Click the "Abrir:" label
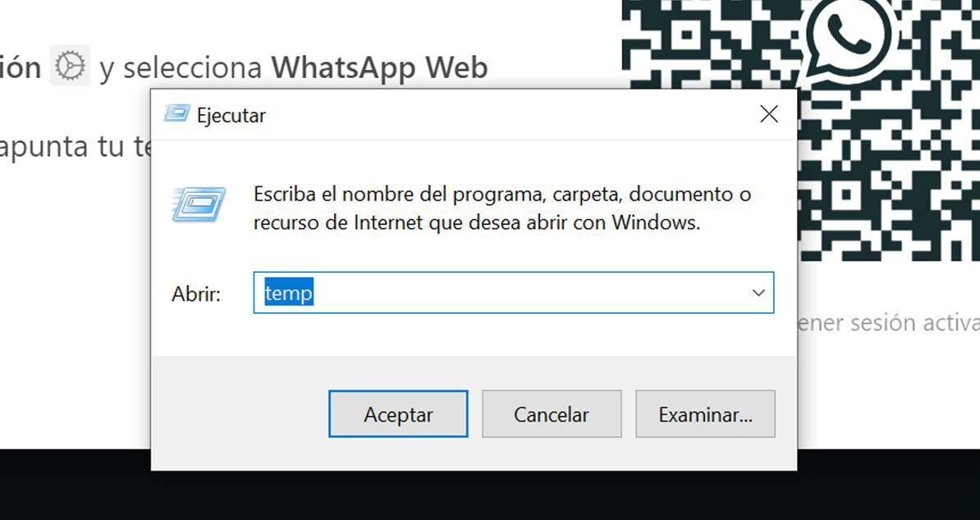Screen dimensions: 980x520 click(x=196, y=293)
